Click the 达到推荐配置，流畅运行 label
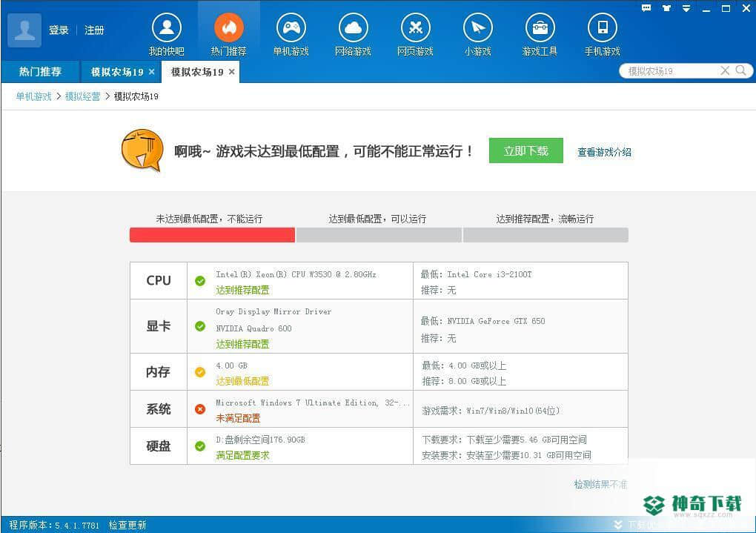The width and height of the screenshot is (756, 533). [x=545, y=219]
